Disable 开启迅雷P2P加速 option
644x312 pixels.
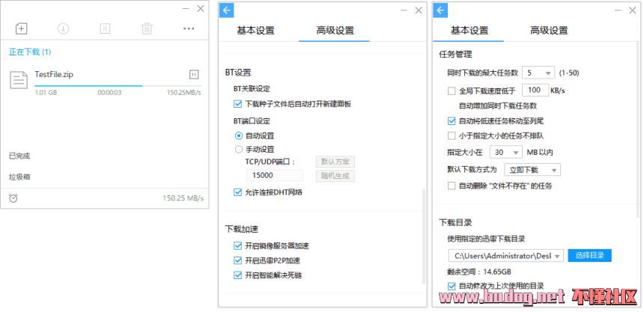click(x=238, y=260)
